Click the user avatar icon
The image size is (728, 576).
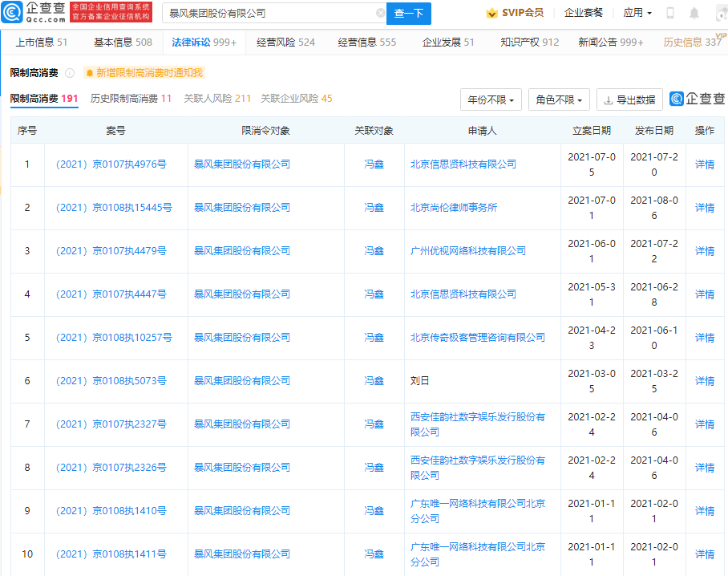pos(717,14)
